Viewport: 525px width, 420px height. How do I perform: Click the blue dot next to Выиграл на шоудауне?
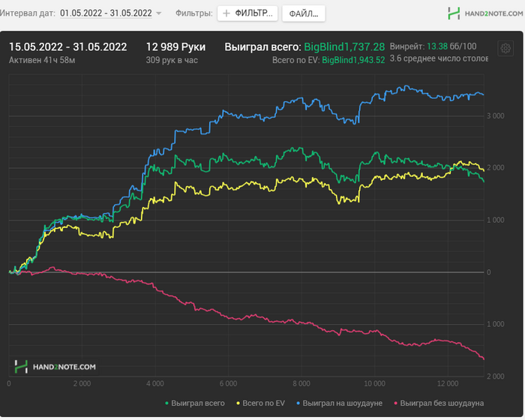298,403
